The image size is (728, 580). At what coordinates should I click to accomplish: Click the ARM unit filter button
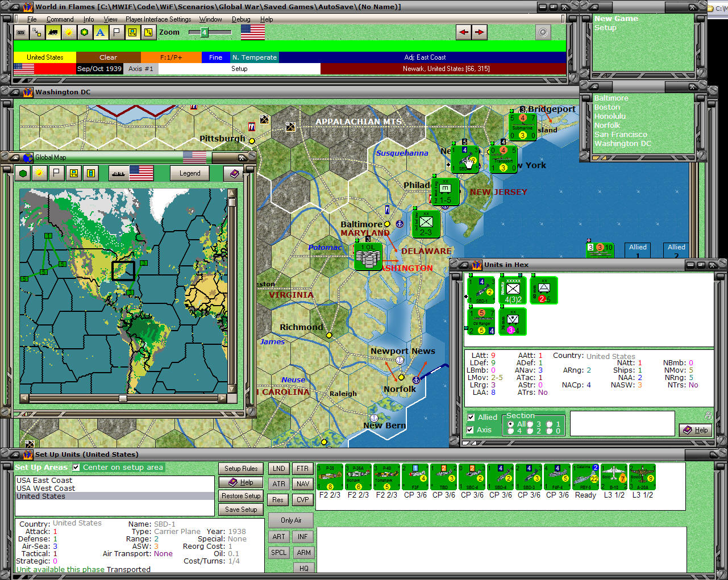pyautogui.click(x=303, y=552)
